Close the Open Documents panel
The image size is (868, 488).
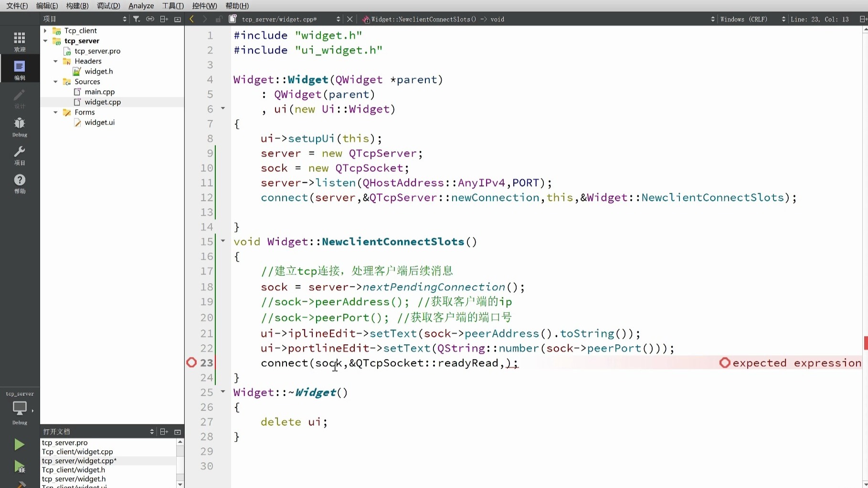point(178,432)
